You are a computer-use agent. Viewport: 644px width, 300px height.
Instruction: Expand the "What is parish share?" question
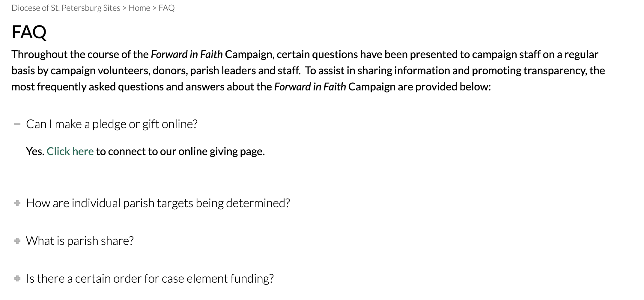pyautogui.click(x=80, y=241)
